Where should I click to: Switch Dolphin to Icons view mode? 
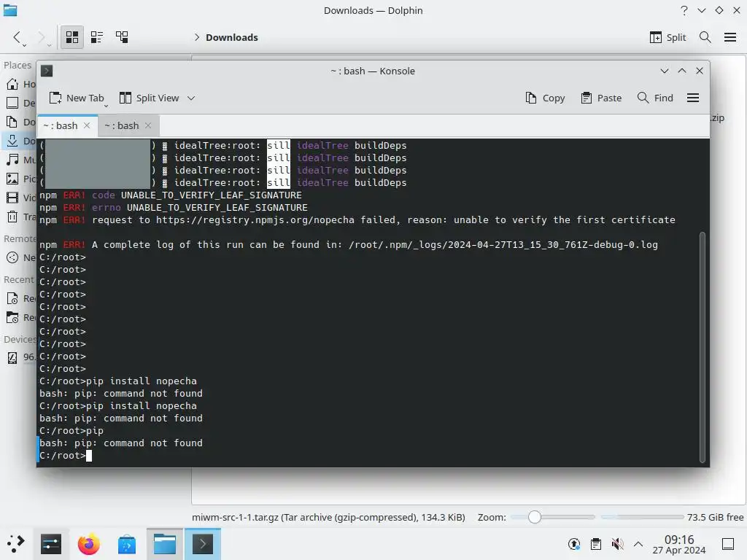coord(72,37)
